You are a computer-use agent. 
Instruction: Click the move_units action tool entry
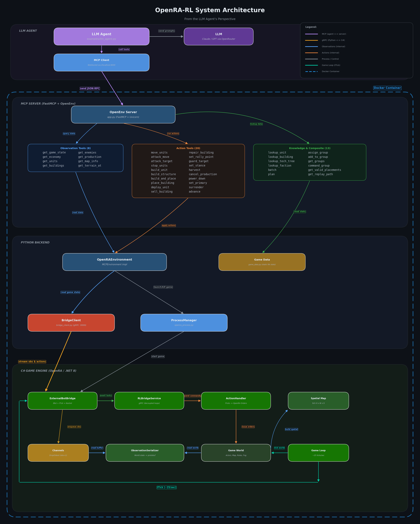click(x=159, y=152)
